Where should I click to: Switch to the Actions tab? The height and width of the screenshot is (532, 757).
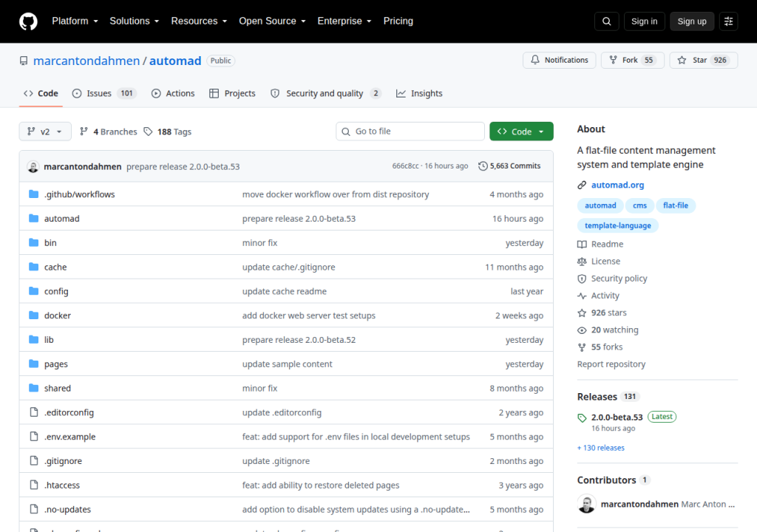point(173,94)
